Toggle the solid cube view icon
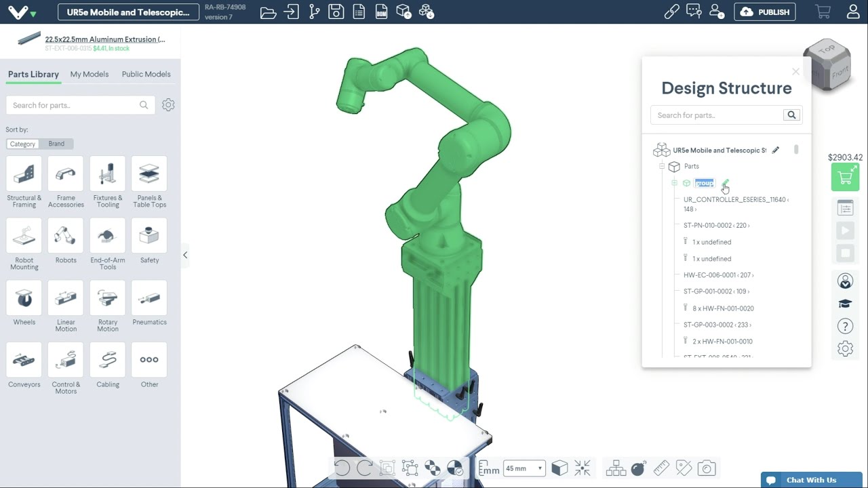Viewport: 868px width, 488px height. 559,468
